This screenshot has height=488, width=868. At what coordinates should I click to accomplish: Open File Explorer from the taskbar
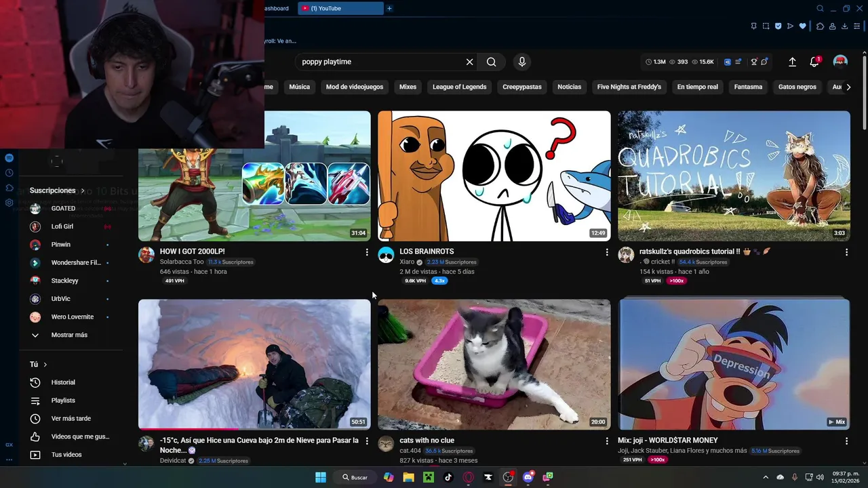click(x=408, y=477)
